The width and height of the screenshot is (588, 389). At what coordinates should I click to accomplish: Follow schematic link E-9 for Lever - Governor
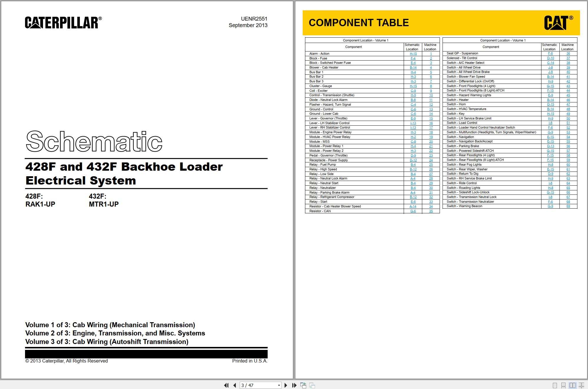pos(413,118)
